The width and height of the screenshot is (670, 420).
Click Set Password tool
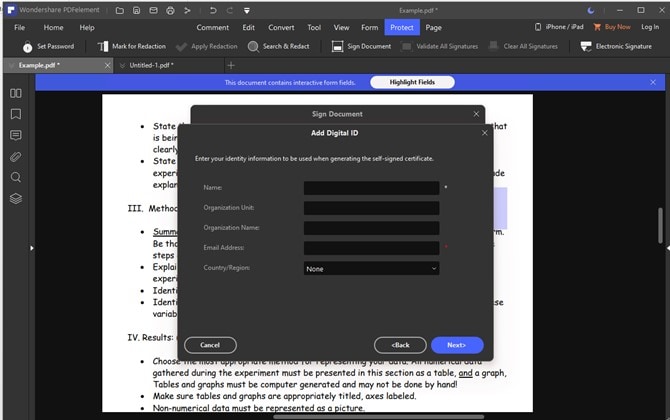click(x=49, y=46)
